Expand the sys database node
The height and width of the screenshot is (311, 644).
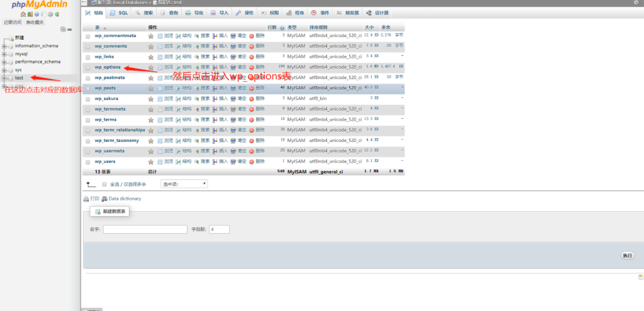(4, 70)
